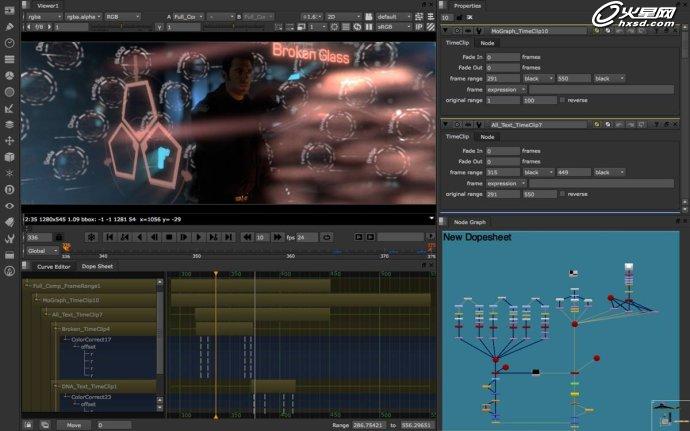Image resolution: width=690 pixels, height=431 pixels.
Task: Open the 2D view mode dropdown
Action: (x=343, y=17)
